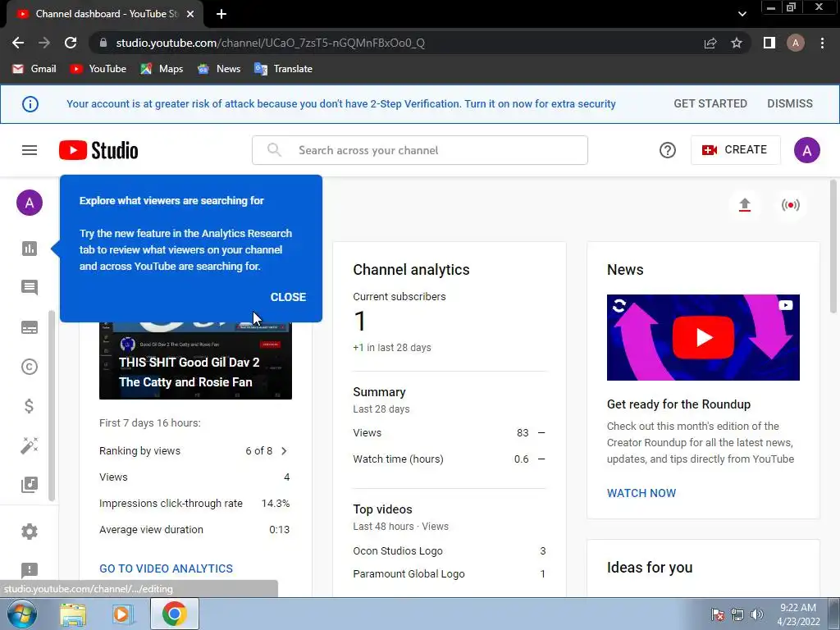Click the network tray icon

click(x=737, y=615)
